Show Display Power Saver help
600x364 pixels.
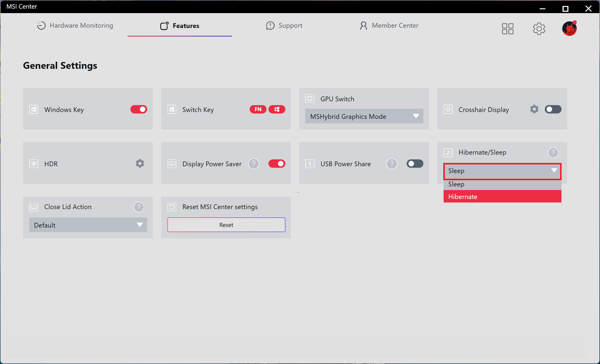coord(254,164)
